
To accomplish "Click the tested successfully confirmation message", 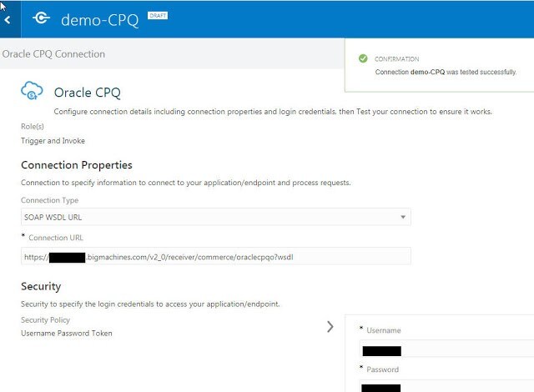I will (446, 72).
